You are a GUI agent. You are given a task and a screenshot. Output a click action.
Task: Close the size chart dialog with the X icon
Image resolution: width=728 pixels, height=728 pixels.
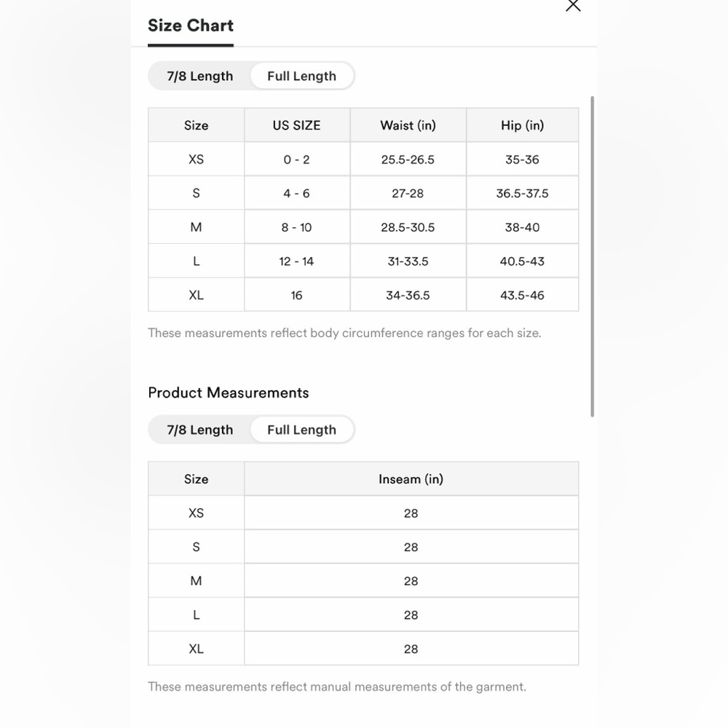point(573,5)
